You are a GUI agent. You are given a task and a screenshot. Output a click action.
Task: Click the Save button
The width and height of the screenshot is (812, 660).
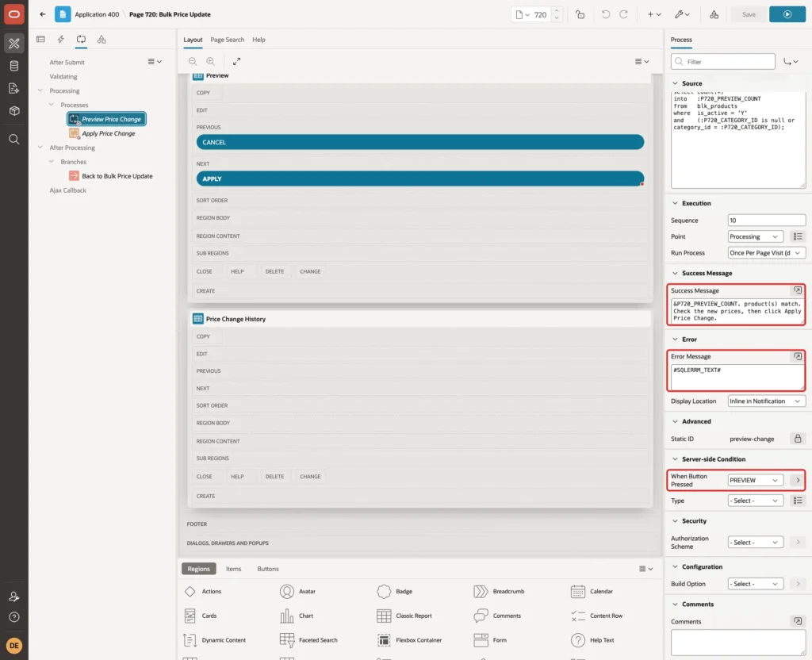[749, 14]
